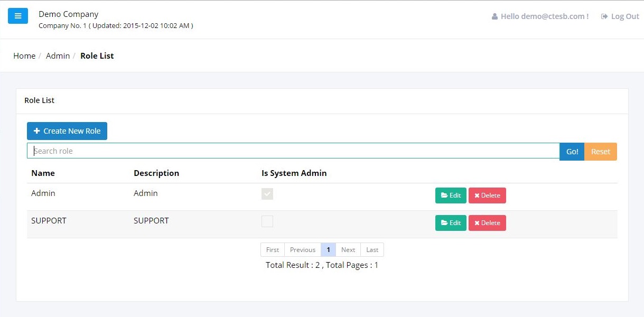This screenshot has height=317, width=644.
Task: Toggle Is System Admin checkbox for Admin
Action: (267, 194)
